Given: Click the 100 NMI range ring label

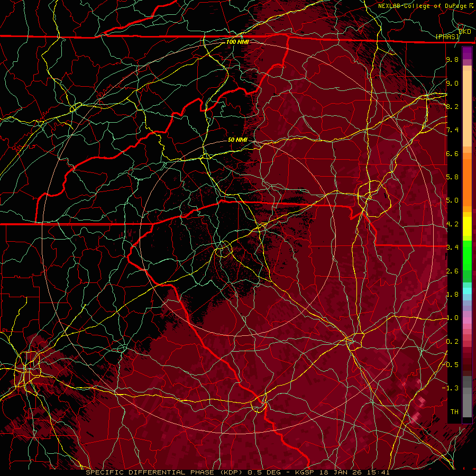Looking at the screenshot, I should click(x=237, y=42).
